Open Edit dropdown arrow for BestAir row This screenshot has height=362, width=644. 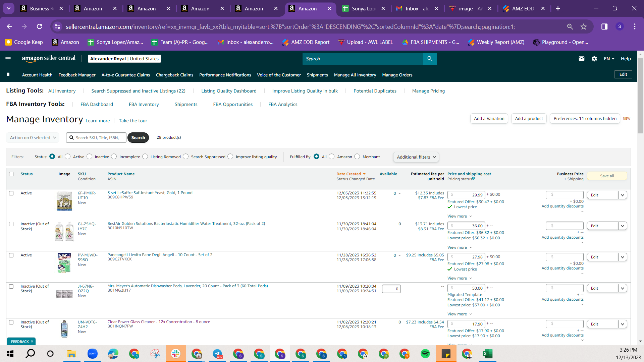623,226
